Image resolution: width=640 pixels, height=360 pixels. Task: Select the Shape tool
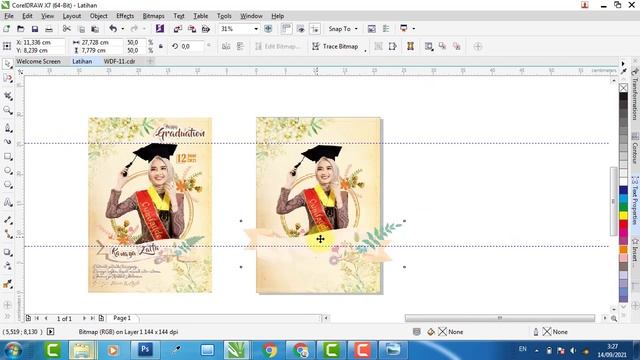[7, 78]
